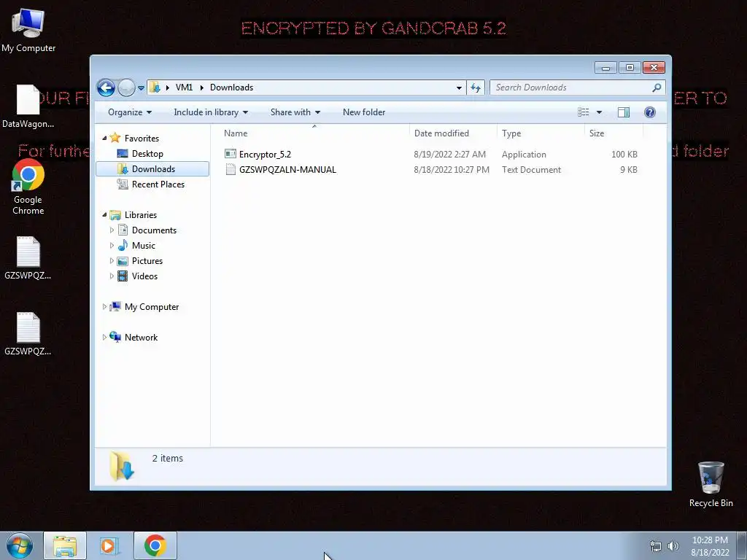The image size is (747, 560).
Task: Select the GZSWPQZALN-MANUAL text file icon
Action: [x=231, y=169]
